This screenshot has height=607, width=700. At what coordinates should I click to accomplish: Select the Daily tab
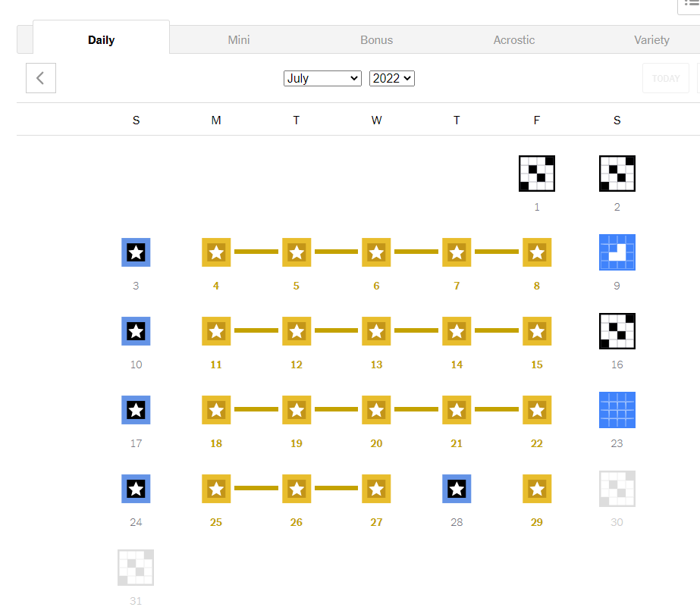101,39
